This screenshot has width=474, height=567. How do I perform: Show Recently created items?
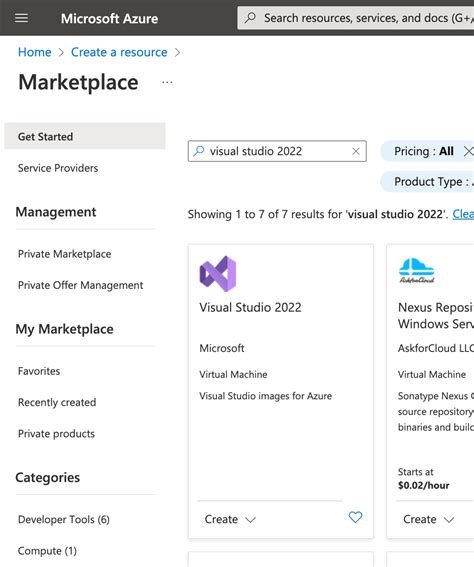(57, 402)
